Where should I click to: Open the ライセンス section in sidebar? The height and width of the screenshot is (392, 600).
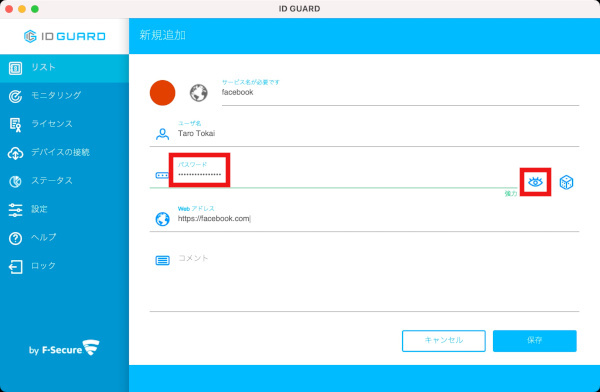[x=64, y=124]
